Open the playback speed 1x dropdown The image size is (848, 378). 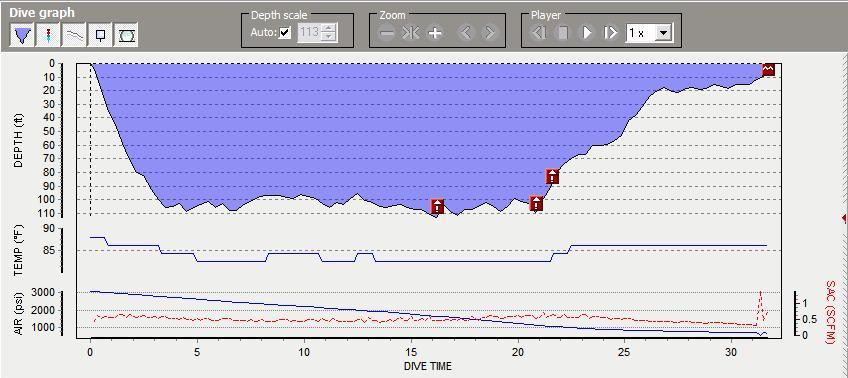pyautogui.click(x=664, y=33)
